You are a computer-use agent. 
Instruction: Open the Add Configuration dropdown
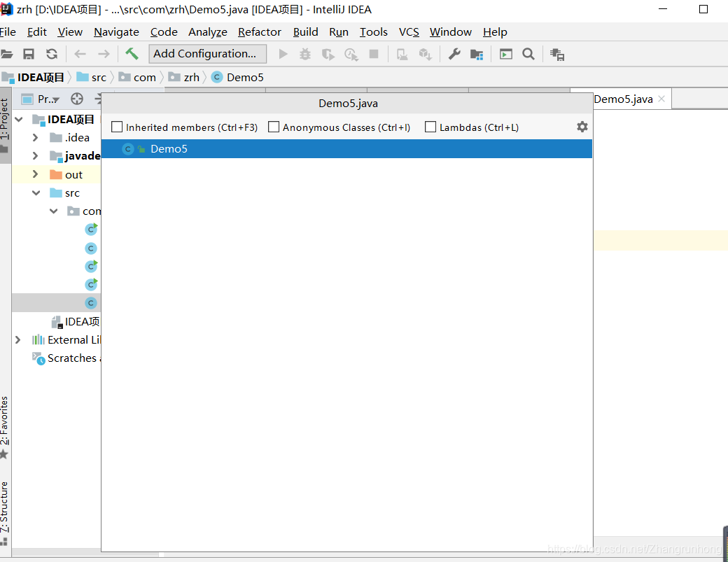(x=207, y=54)
